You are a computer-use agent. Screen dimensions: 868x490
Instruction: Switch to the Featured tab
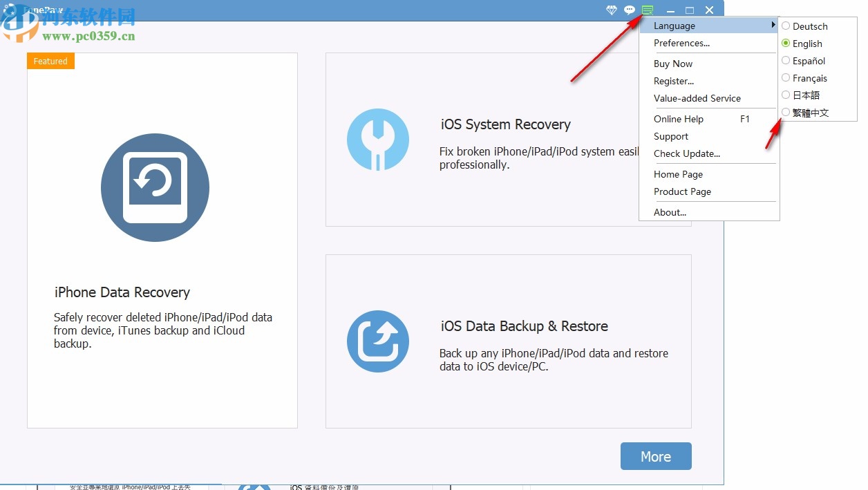[50, 61]
